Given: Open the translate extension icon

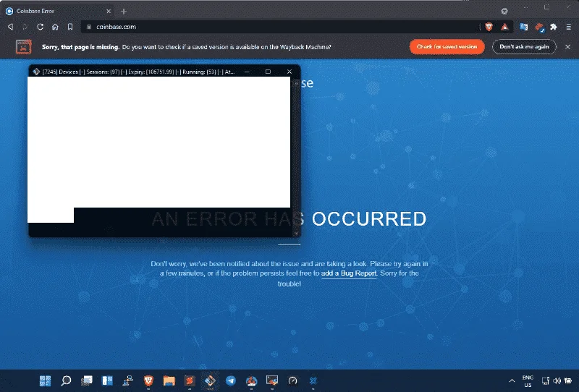Looking at the screenshot, I should (523, 27).
